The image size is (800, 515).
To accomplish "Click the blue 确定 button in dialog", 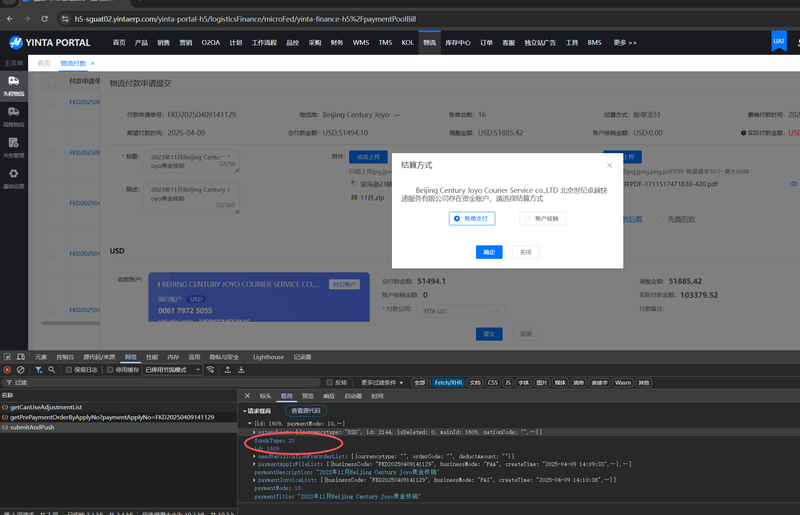I will 488,252.
